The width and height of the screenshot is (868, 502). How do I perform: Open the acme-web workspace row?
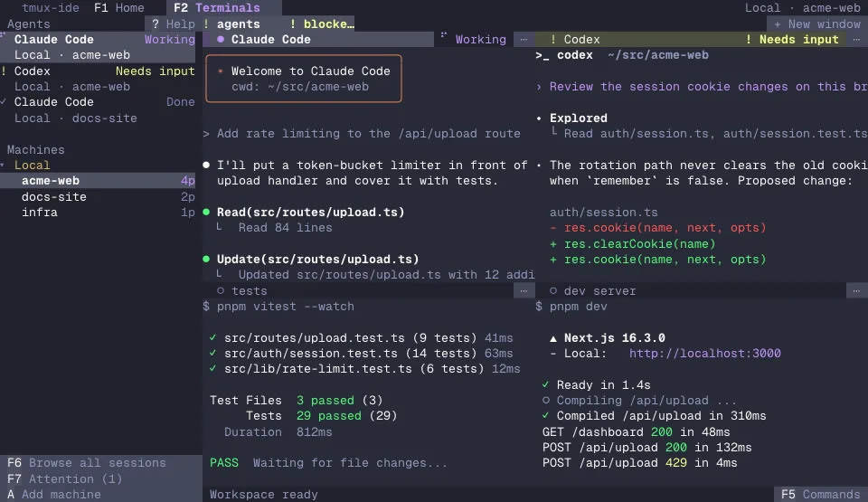[x=98, y=181]
